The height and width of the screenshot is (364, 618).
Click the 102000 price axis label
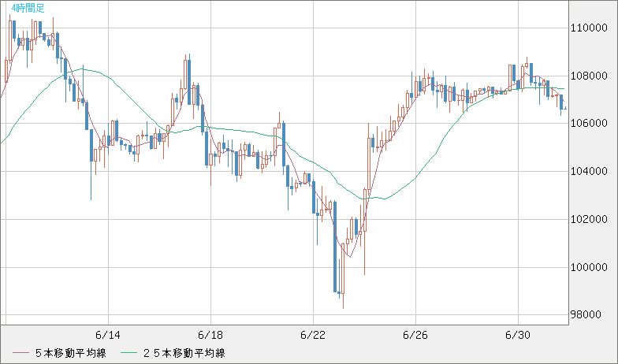589,219
